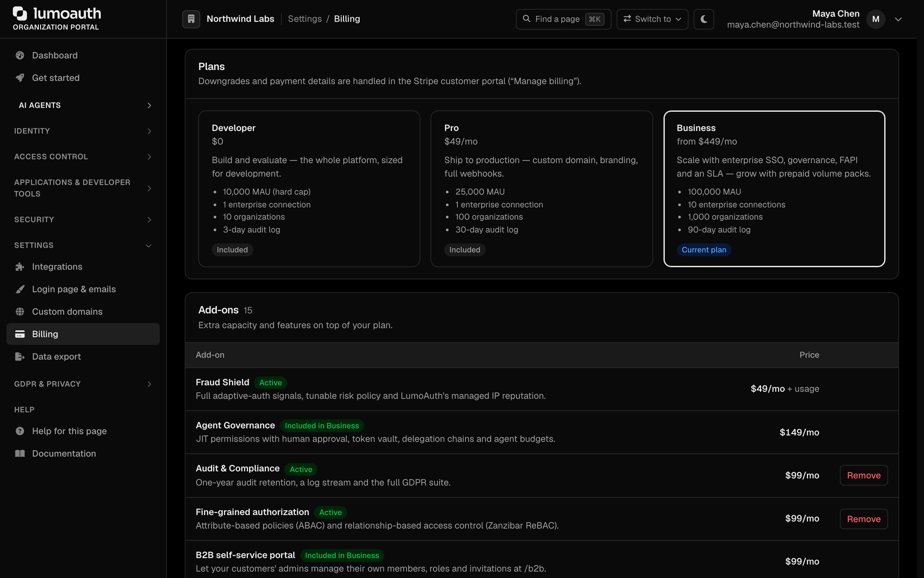Image resolution: width=924 pixels, height=578 pixels.
Task: Click the Current plan badge
Action: (x=704, y=250)
